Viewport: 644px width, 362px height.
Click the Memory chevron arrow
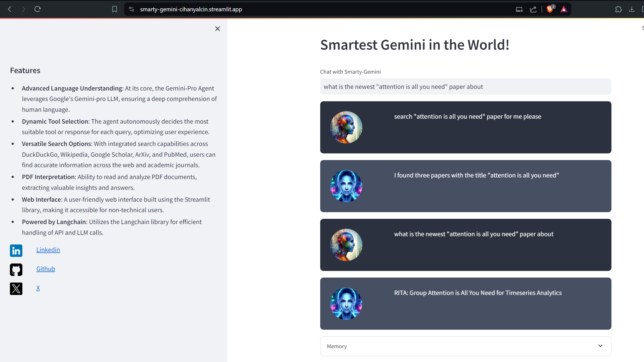point(600,346)
